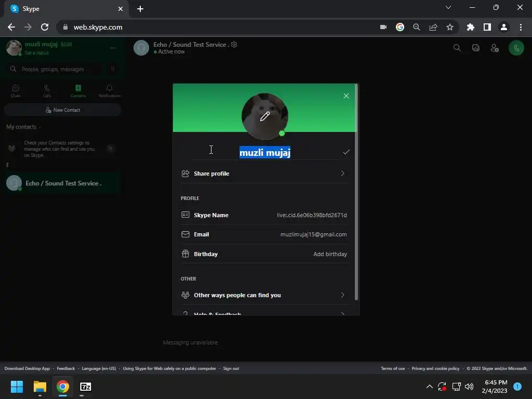
Task: Click the highlighted muzli mujaj name field
Action: (264, 153)
